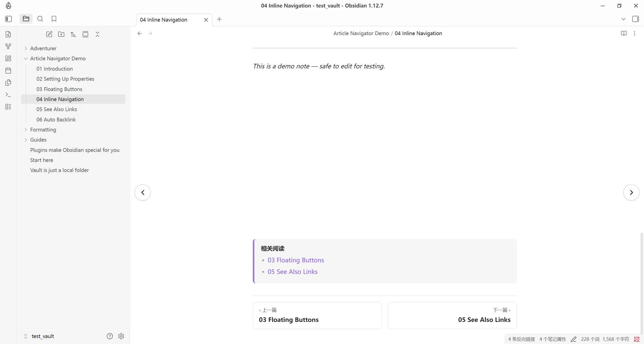
Task: Open today's daily note icon
Action: 8,70
